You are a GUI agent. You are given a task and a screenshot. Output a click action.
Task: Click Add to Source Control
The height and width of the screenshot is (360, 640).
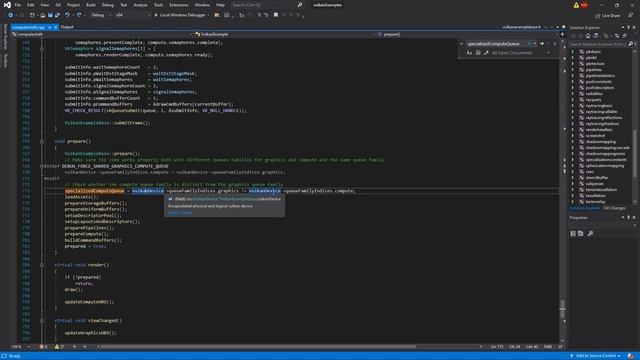[x=596, y=356]
